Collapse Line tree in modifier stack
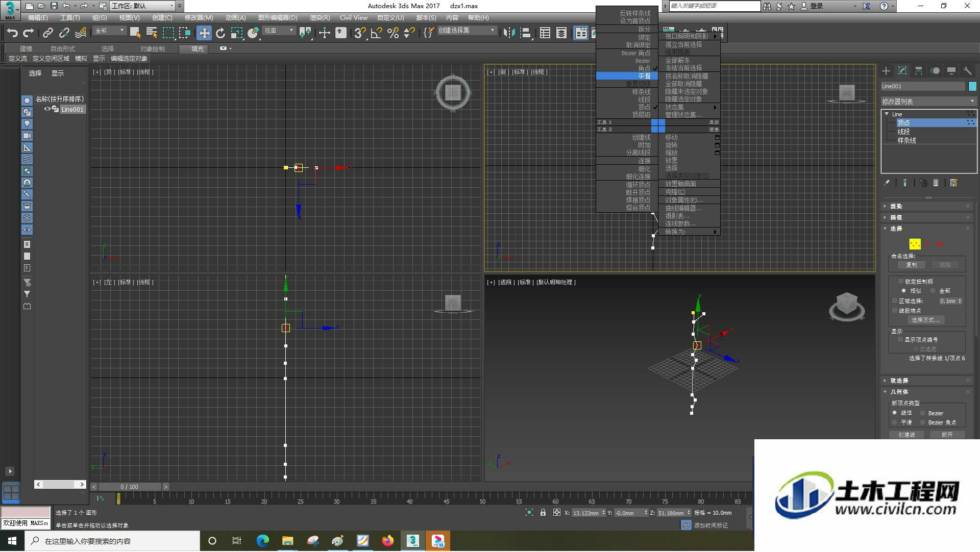This screenshot has height=552, width=980. 887,114
